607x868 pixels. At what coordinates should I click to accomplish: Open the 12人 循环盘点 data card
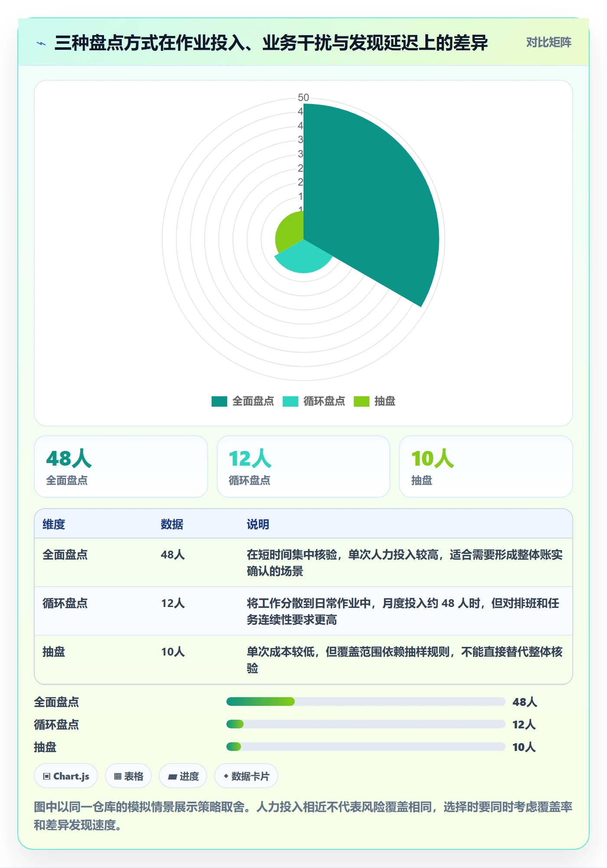303,467
